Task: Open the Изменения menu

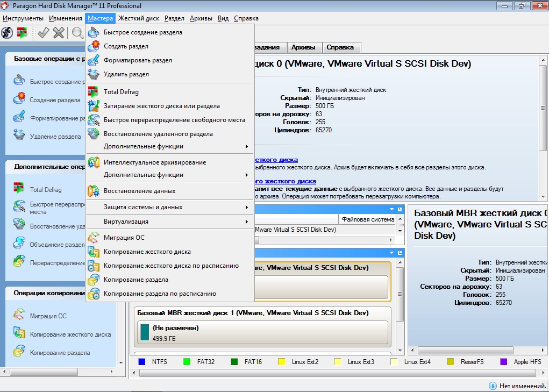Action: point(66,18)
